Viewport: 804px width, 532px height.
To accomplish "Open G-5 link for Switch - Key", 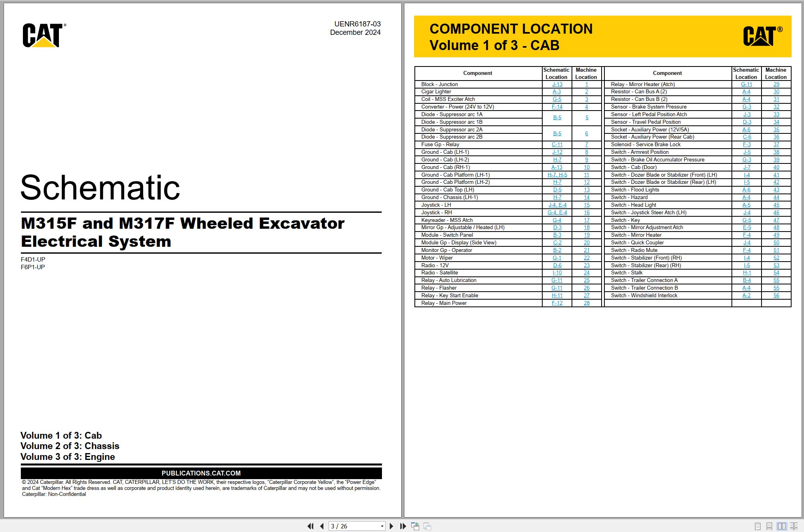I will coord(747,220).
